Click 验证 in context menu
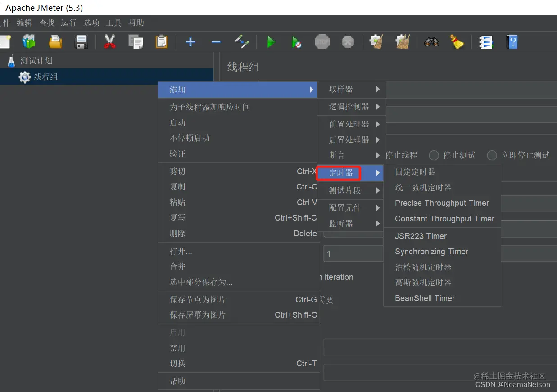 [239, 154]
